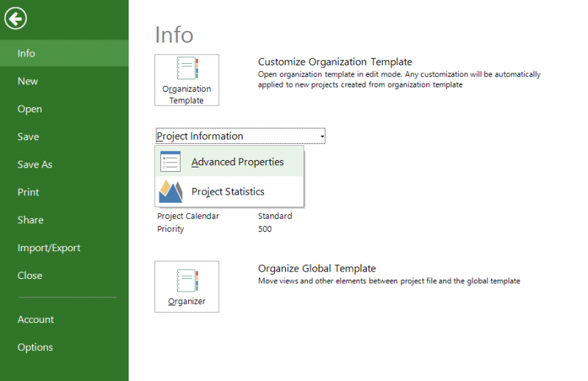This screenshot has height=381, width=588.
Task: Open the Organization Template button
Action: pyautogui.click(x=187, y=80)
